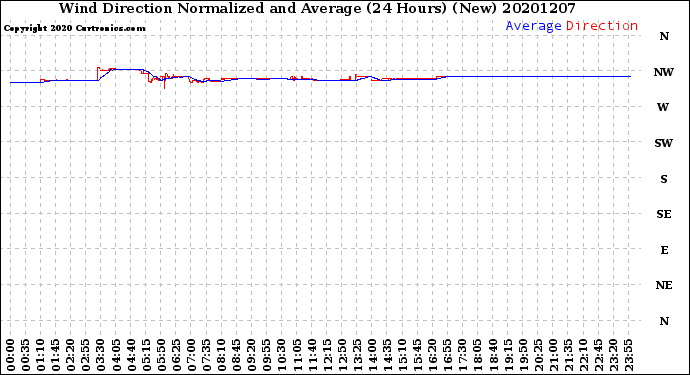Click the 'W' direction axis label
The image size is (690, 375).
click(663, 107)
